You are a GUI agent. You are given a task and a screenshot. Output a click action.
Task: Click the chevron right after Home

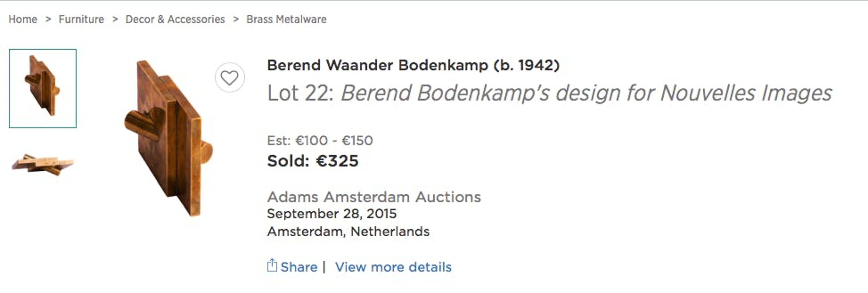click(x=48, y=19)
